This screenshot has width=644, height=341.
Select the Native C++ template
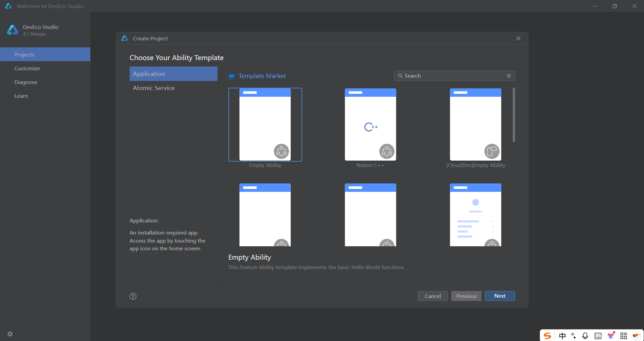click(370, 125)
